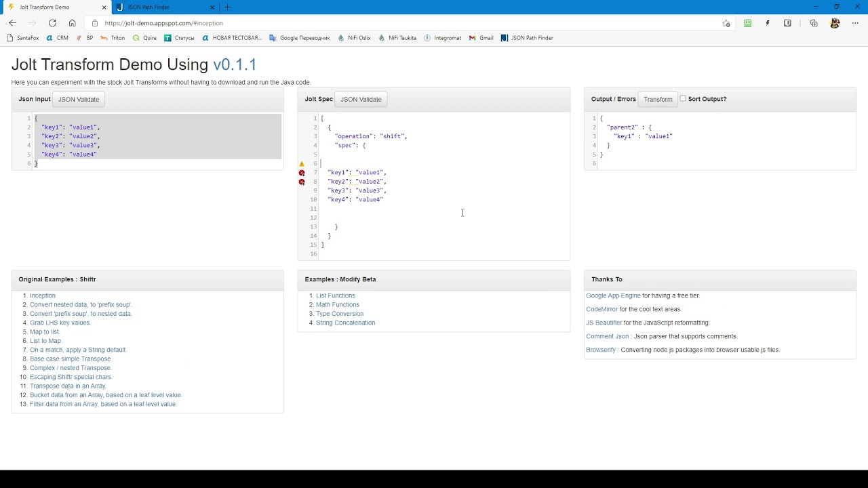Open the shield extension icon
The image size is (868, 488).
click(787, 23)
